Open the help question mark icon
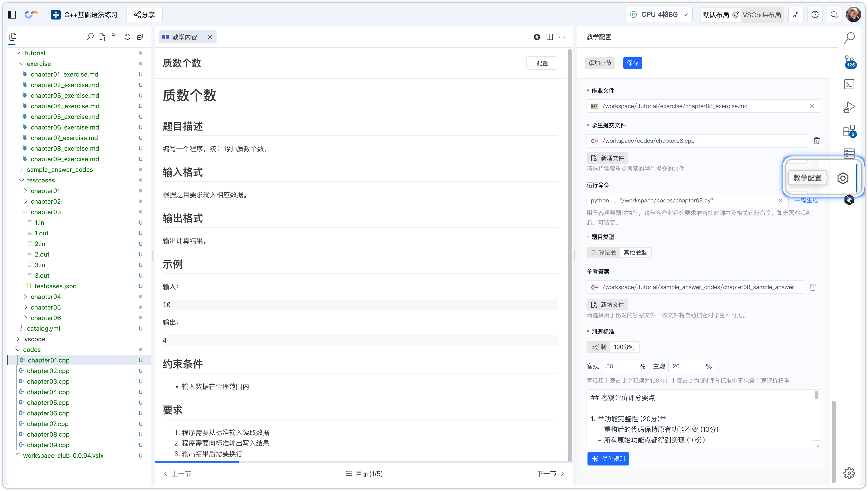 coord(815,14)
